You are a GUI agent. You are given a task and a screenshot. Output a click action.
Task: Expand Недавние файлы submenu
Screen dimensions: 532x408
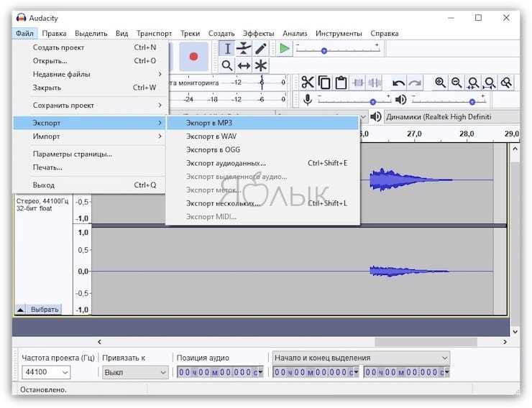click(x=91, y=74)
